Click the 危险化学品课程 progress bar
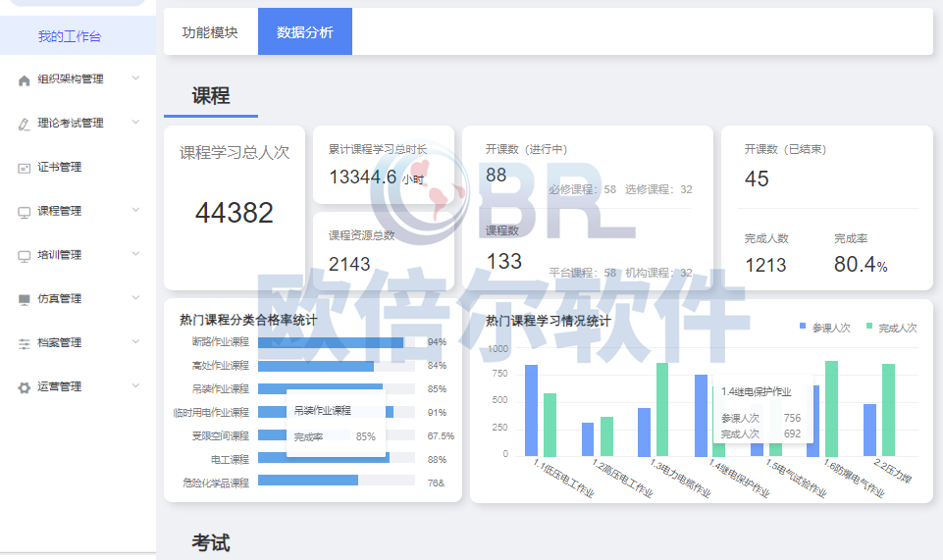This screenshot has height=560, width=943. [337, 481]
